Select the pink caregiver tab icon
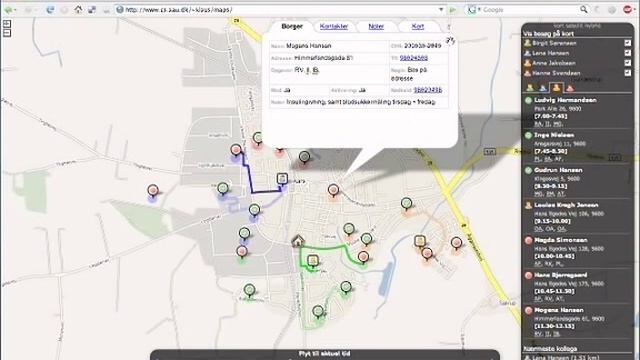 pyautogui.click(x=570, y=88)
